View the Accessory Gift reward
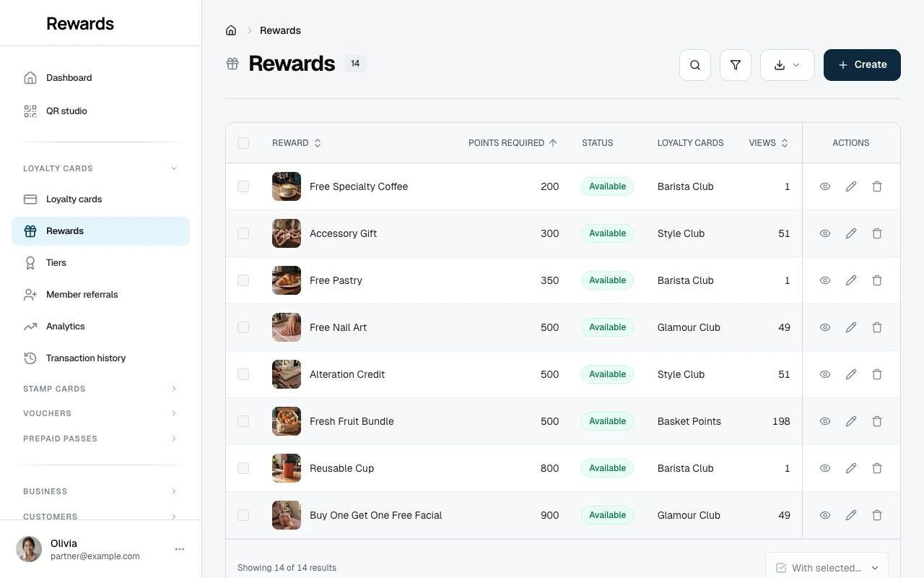924x578 pixels. click(825, 233)
